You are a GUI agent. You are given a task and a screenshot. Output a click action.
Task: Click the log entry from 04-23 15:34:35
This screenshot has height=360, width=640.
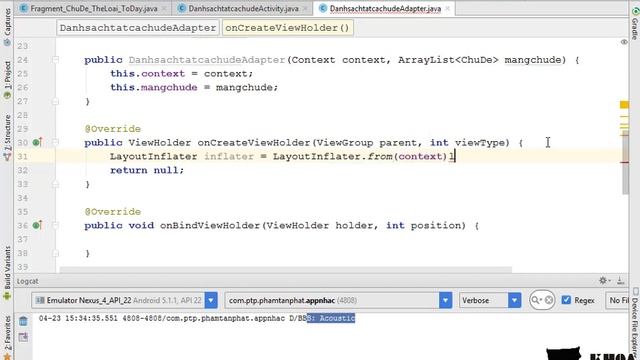pos(197,318)
